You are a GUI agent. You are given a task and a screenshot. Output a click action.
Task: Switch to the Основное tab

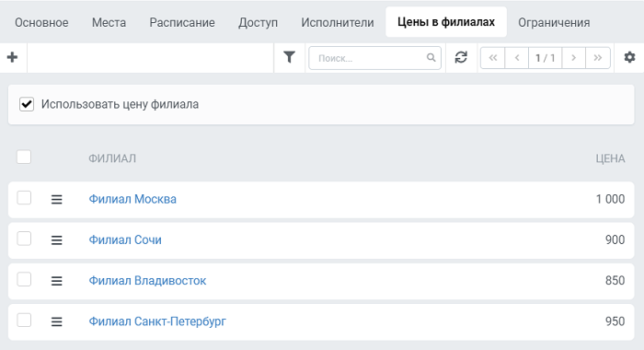pos(41,22)
